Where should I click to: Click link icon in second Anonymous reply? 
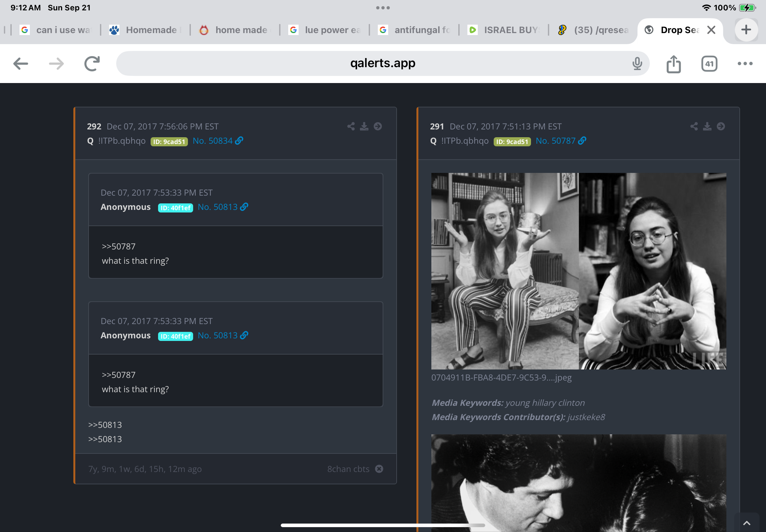tap(244, 335)
